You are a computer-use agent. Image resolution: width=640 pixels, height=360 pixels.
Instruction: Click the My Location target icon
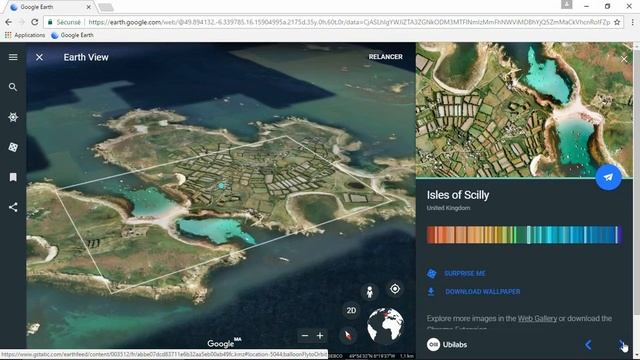click(395, 289)
